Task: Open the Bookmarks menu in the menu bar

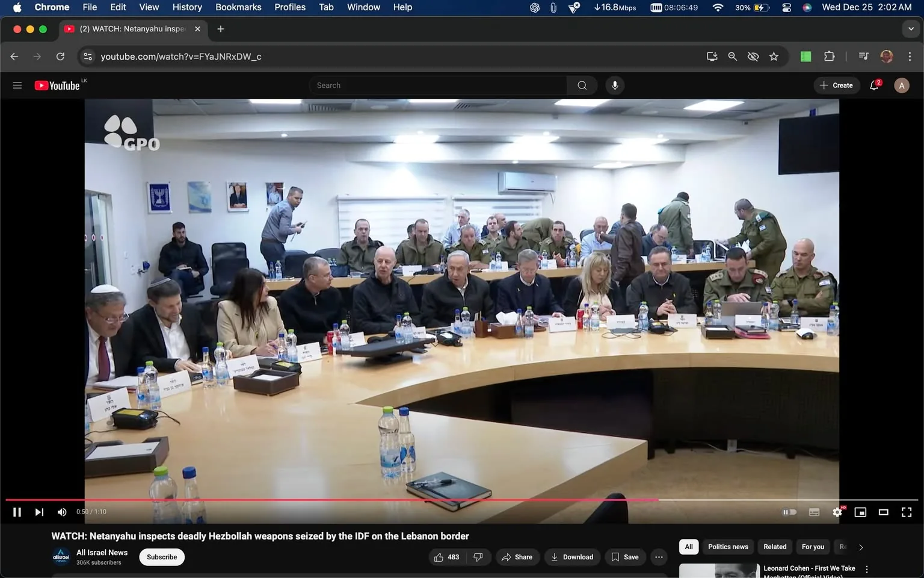Action: tap(238, 7)
